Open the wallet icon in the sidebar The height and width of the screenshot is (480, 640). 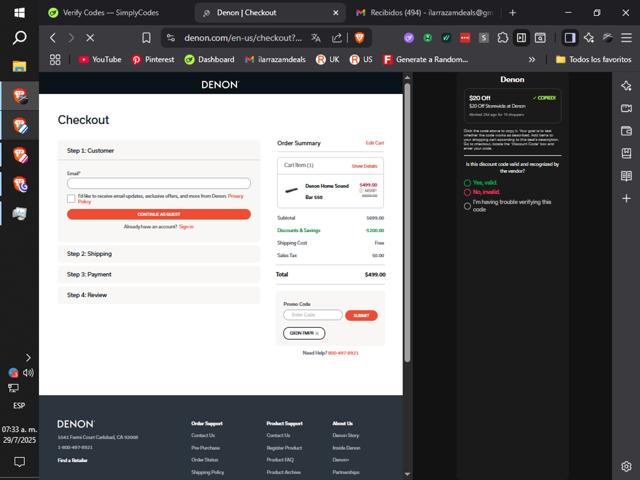626,131
